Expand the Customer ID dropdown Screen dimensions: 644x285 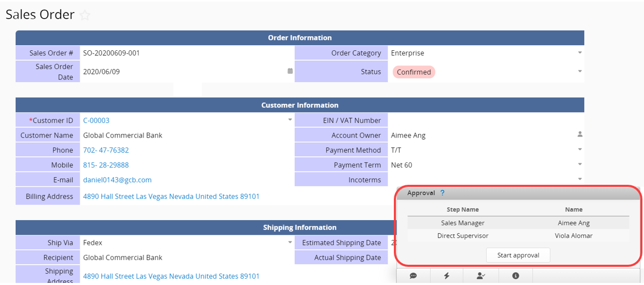[x=290, y=120]
